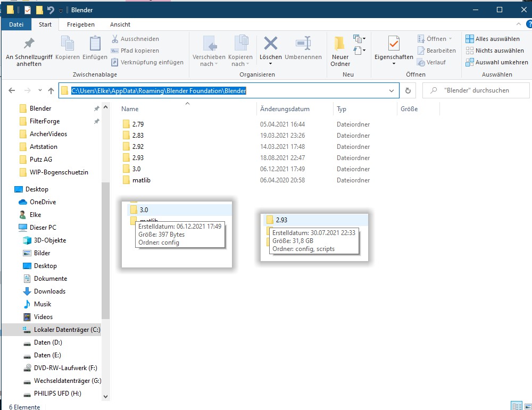The height and width of the screenshot is (410, 532).
Task: Open the Einfacher Zugriff dropdown icon
Action: coord(359,51)
